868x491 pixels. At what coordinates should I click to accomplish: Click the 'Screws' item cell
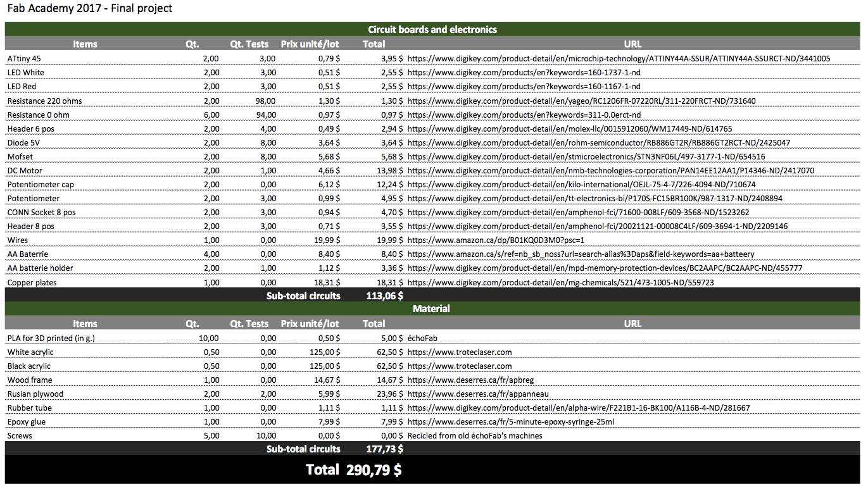click(x=20, y=436)
